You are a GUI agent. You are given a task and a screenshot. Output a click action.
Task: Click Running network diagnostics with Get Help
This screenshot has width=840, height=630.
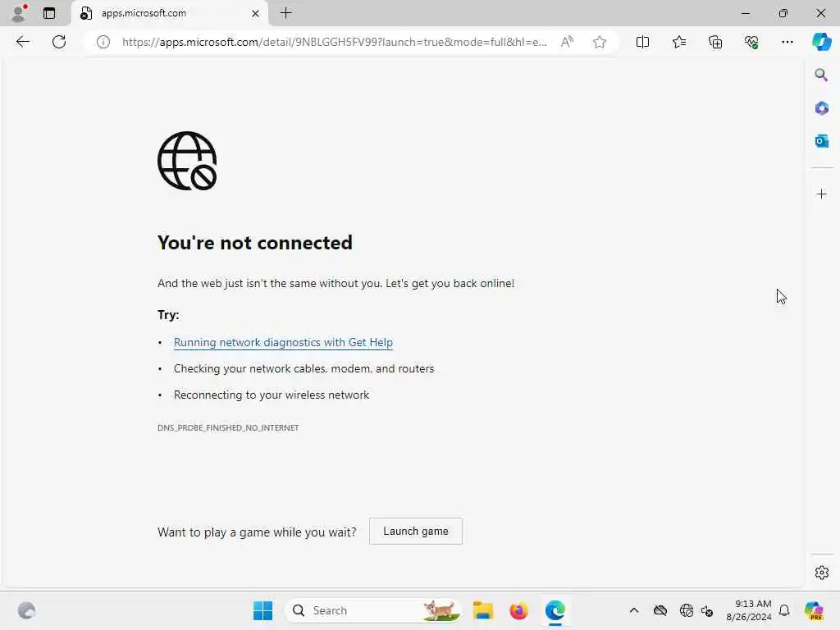tap(283, 342)
